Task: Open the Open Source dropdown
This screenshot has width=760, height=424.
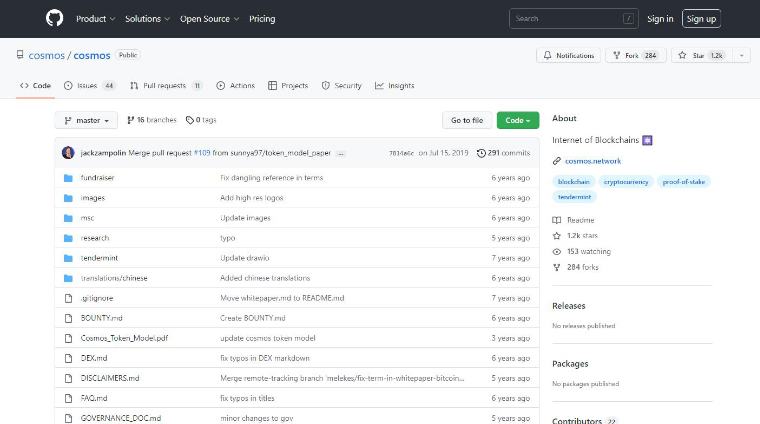Action: [x=209, y=19]
